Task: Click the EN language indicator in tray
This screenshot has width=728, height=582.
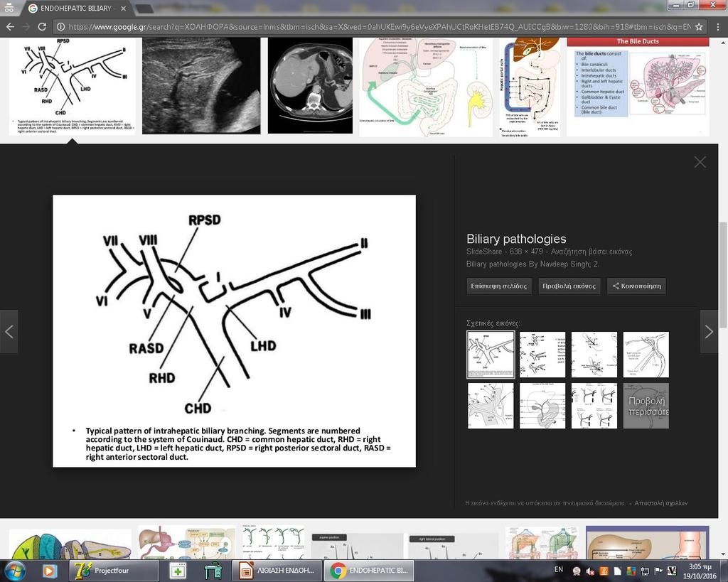Action: 559,569
